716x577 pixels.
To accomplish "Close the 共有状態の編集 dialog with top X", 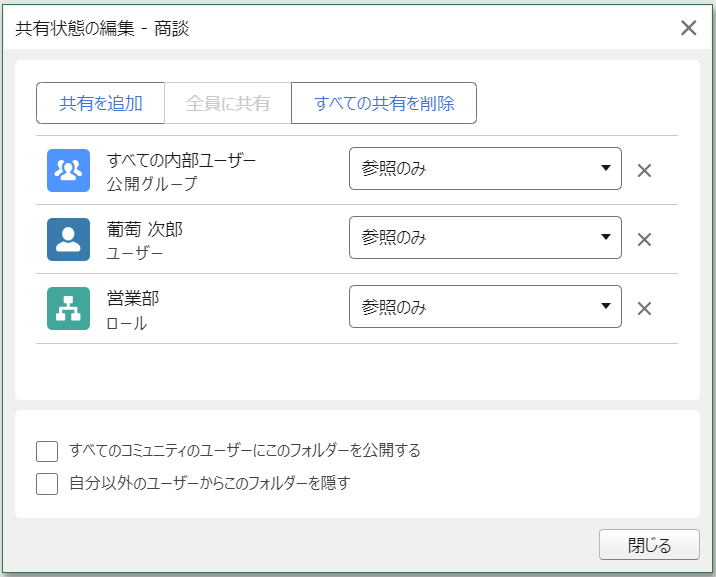I will tap(688, 28).
